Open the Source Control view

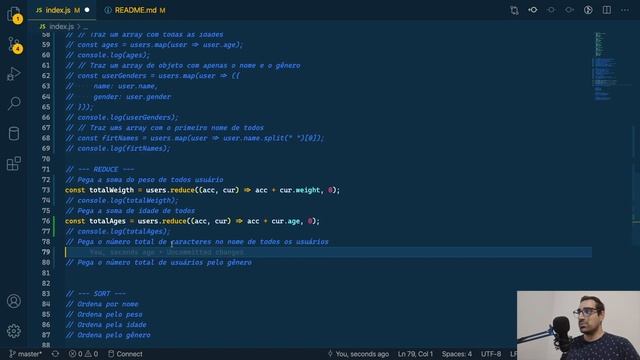[14, 44]
